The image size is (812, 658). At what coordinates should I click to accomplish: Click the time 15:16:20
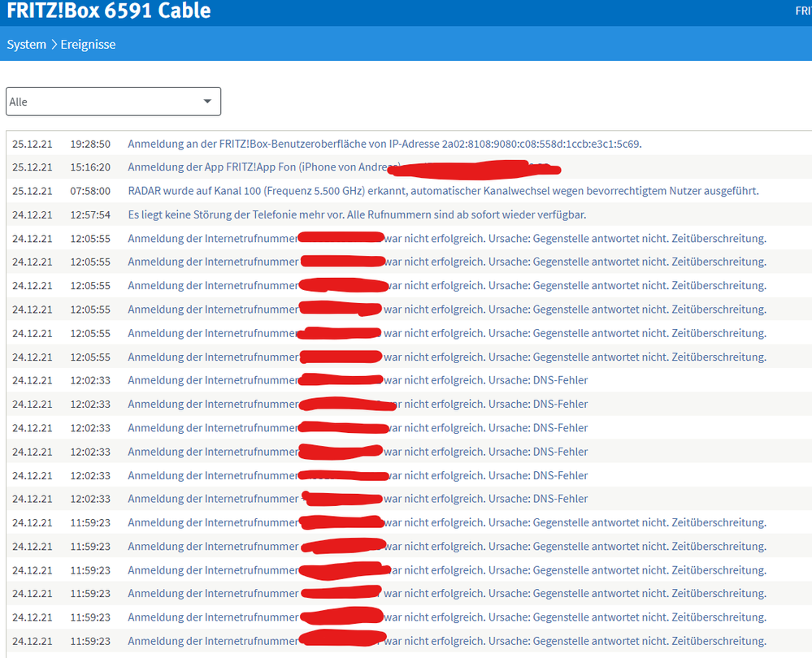coord(90,167)
